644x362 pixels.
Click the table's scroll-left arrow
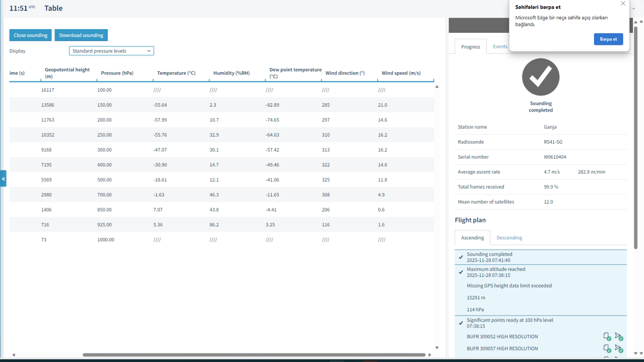[x=14, y=355]
